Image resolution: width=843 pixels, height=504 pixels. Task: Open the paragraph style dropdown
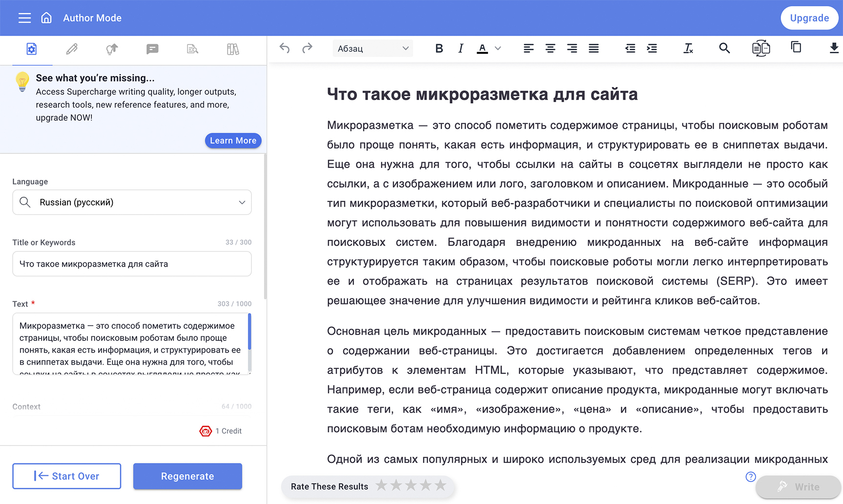pos(373,48)
